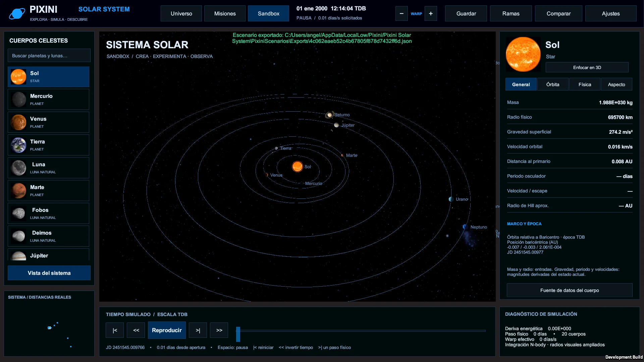Open the Aspecto tab for Sol
Screen dimensions: 644x362
click(616, 84)
